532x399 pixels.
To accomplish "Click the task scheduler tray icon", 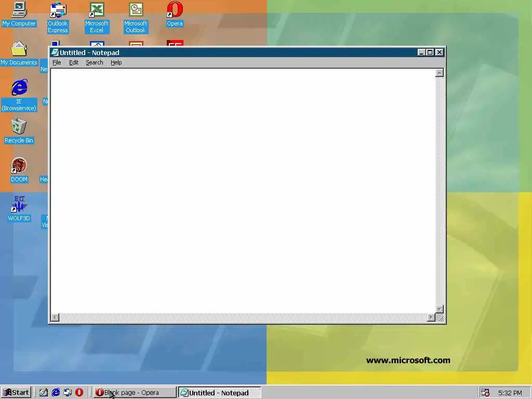I will click(485, 393).
